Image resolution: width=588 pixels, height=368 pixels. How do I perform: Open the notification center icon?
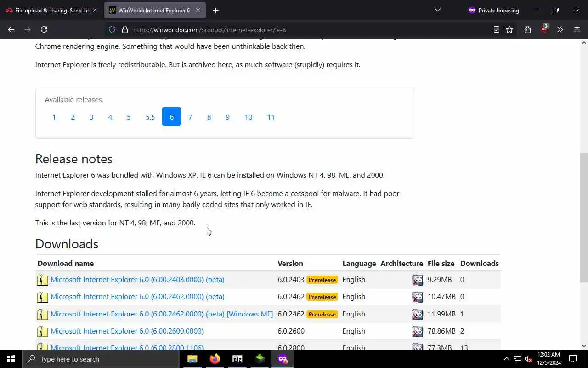(573, 359)
